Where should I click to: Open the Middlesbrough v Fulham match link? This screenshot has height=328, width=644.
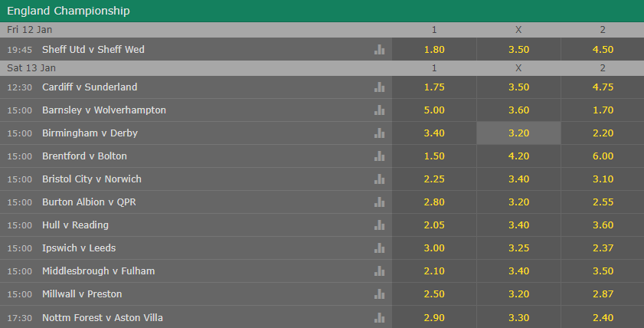(99, 271)
